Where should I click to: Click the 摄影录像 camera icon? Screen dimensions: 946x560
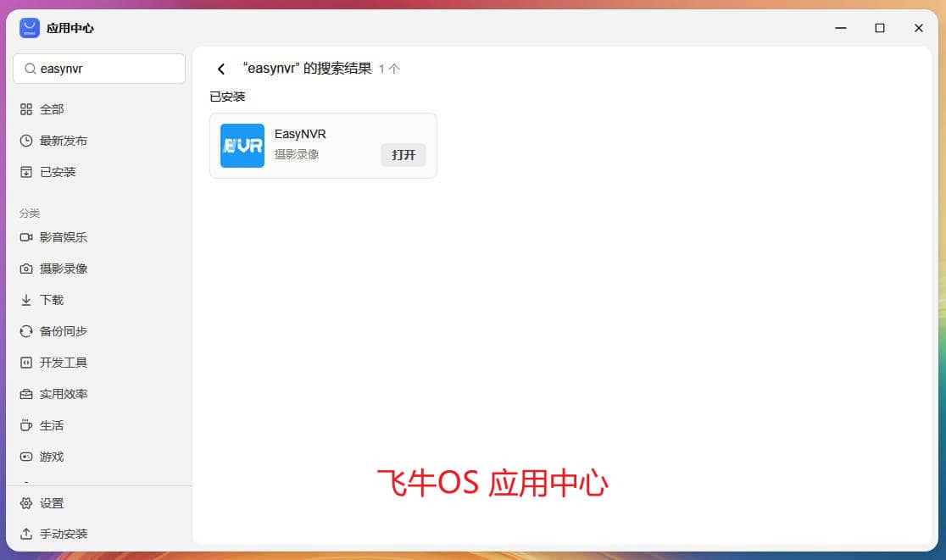tap(26, 269)
